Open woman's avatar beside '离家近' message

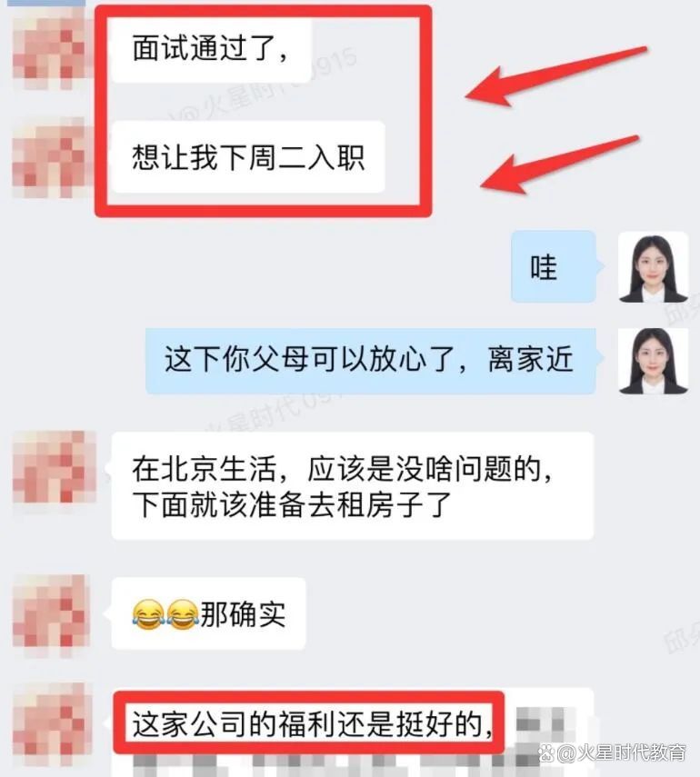pyautogui.click(x=653, y=360)
